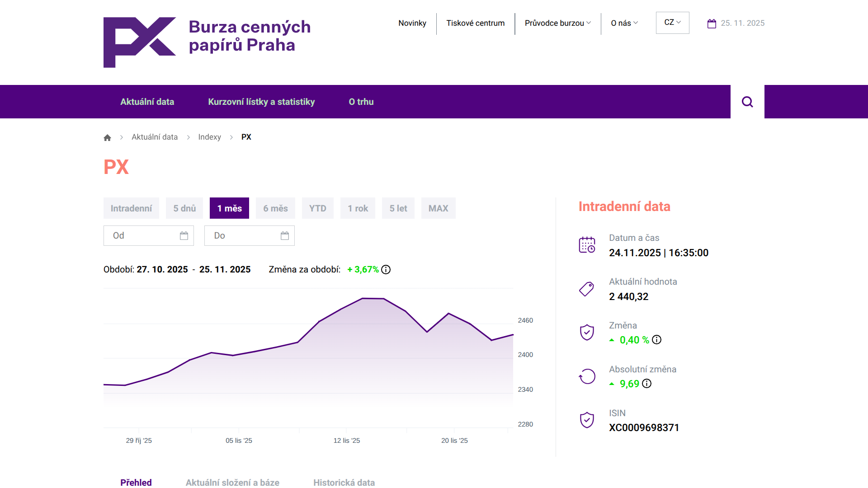
Task: Select the Intradenní chart period
Action: coord(131,208)
